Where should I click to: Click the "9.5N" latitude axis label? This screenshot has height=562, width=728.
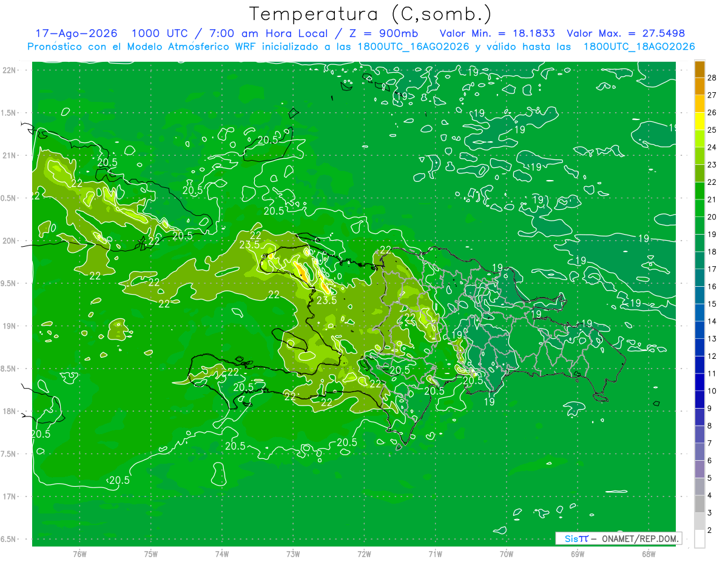(x=8, y=283)
